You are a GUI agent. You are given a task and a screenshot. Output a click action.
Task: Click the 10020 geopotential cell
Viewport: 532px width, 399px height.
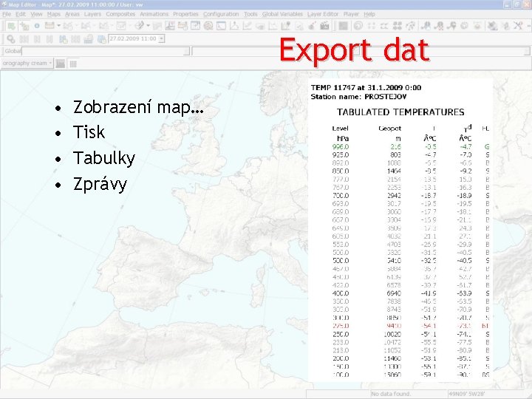coord(392,334)
